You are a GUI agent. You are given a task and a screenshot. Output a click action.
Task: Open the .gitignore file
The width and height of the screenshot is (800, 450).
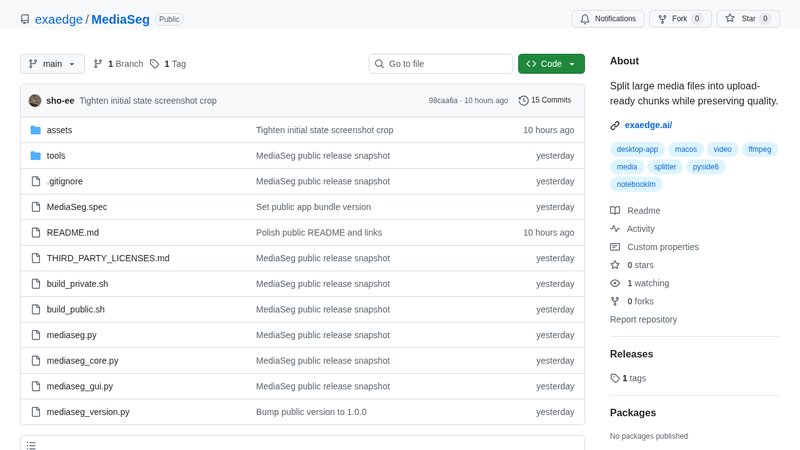(x=64, y=181)
